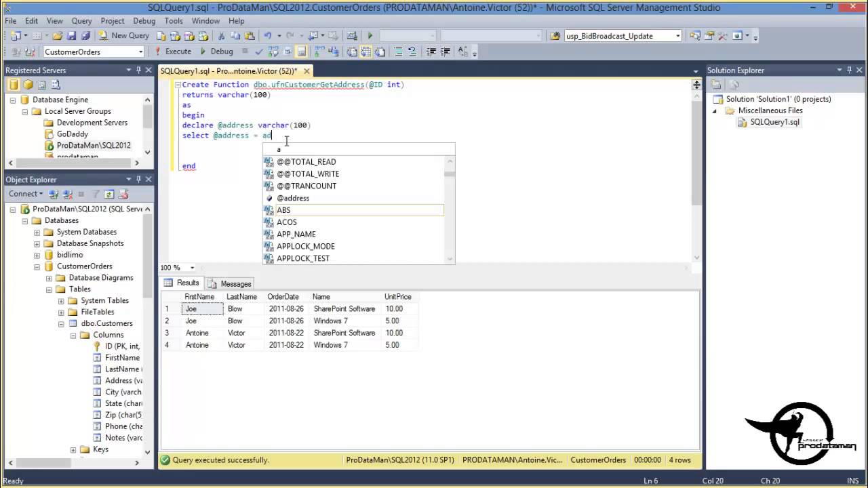
Task: Click the Comment out selected lines icon
Action: [399, 52]
